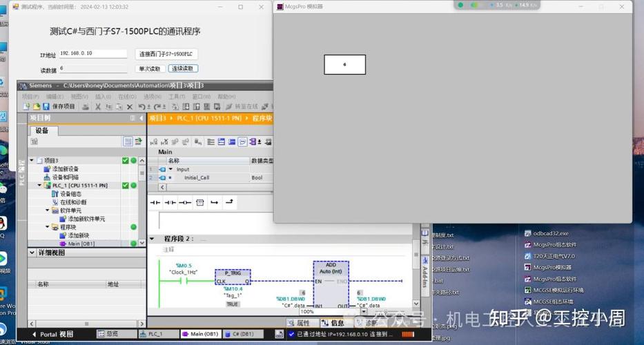Save the project with 保存项目
Viewport: 644px width, 345px height.
tap(59, 107)
